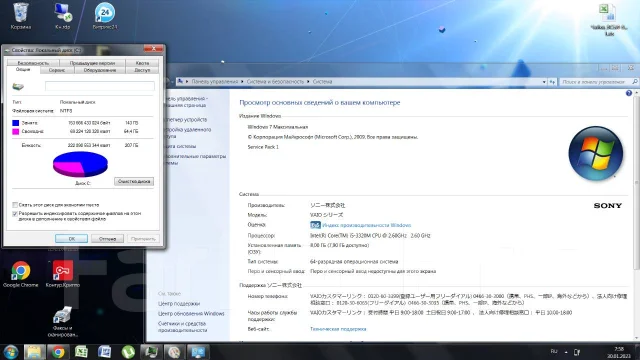This screenshot has height=360, width=640.
Task: Click the blue used-space (Занято) color square
Action: [16, 123]
